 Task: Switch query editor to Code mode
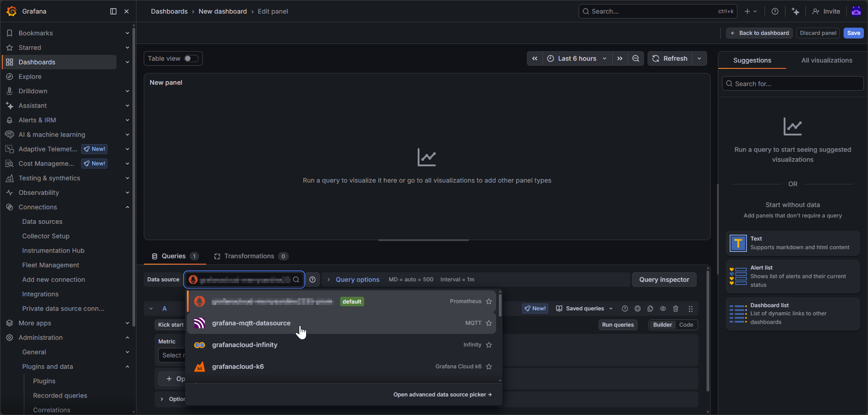point(686,325)
